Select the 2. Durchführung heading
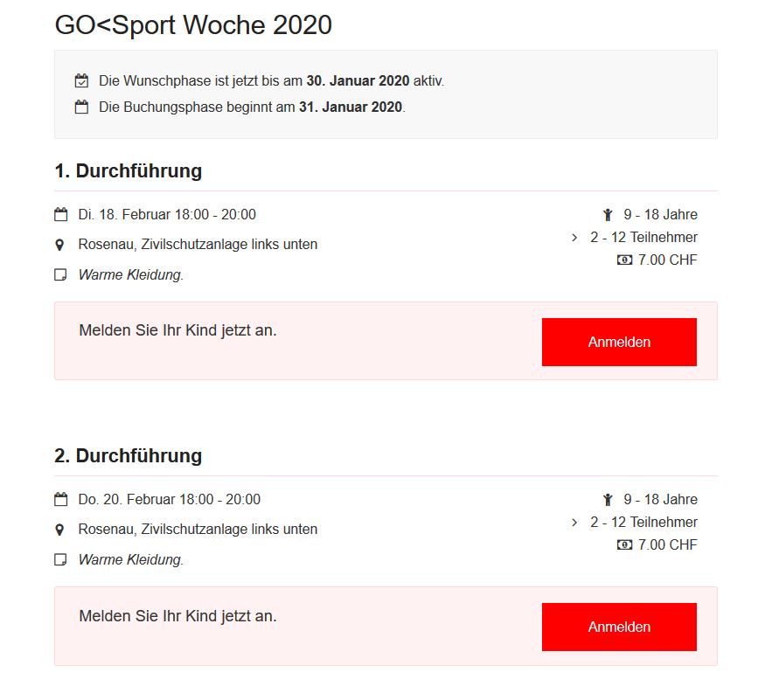 pos(129,456)
